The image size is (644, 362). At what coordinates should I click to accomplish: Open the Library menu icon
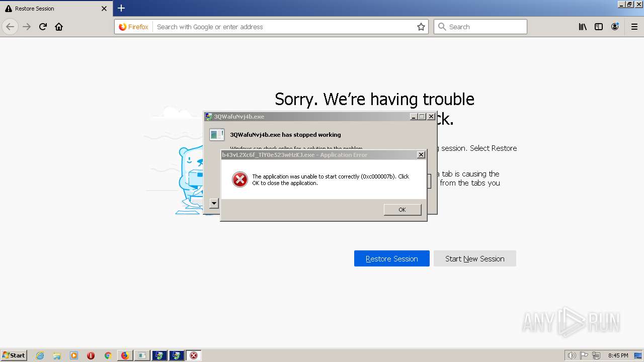[x=583, y=27]
